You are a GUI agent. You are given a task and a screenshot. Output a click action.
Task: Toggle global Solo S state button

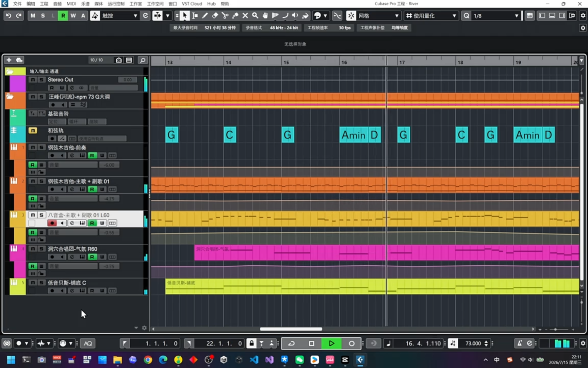(x=43, y=16)
